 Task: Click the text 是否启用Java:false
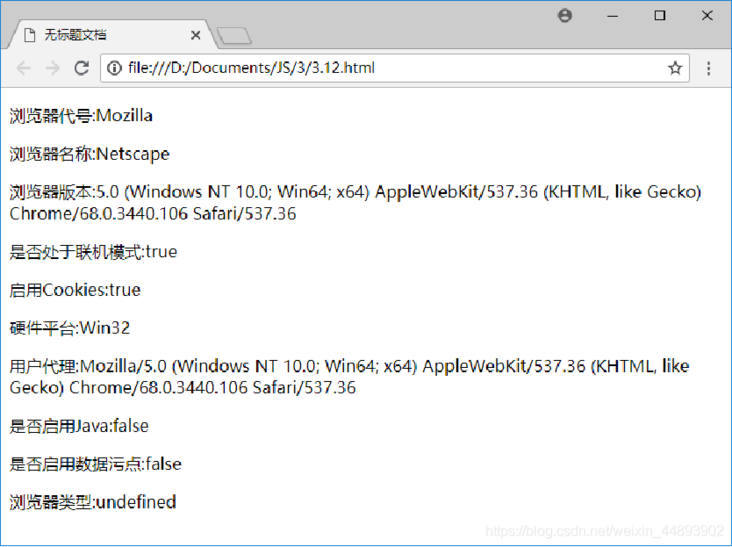79,426
